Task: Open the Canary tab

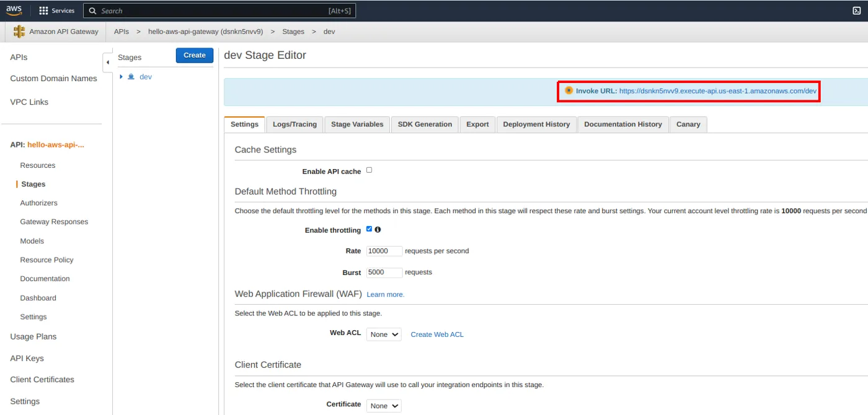Action: point(688,124)
